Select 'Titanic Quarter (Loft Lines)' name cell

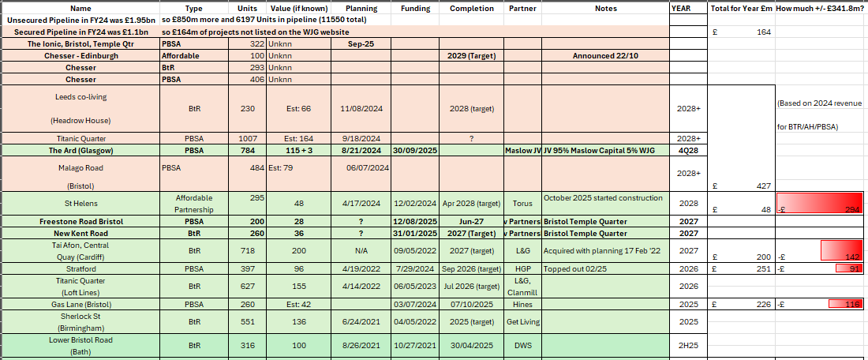80,287
